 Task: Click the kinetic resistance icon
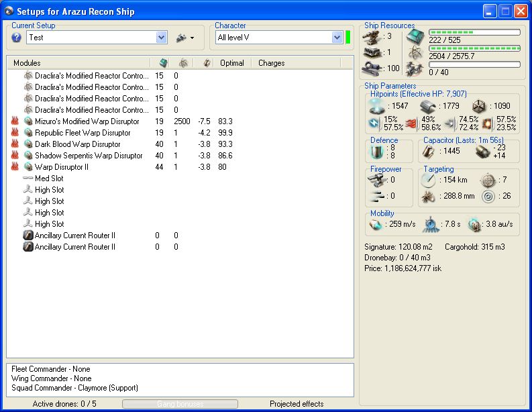[450, 123]
